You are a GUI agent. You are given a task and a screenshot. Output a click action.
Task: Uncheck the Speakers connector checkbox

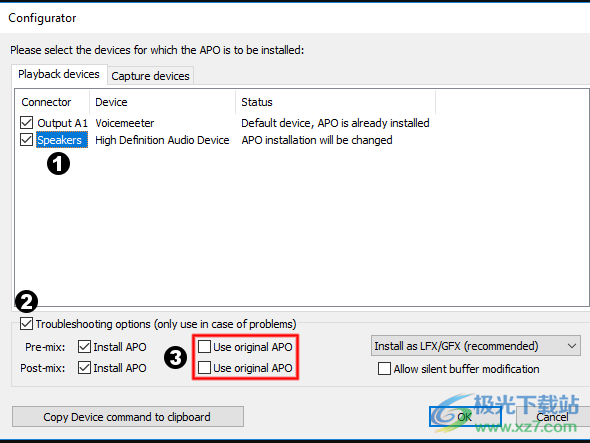tap(26, 140)
